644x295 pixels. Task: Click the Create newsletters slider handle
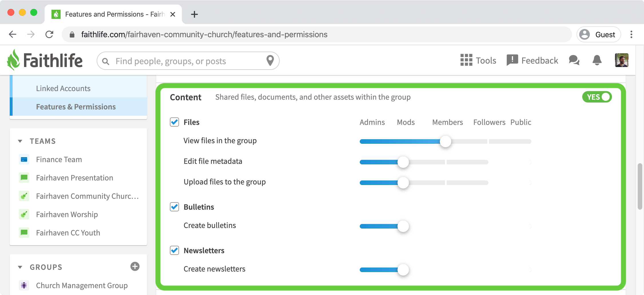point(403,270)
